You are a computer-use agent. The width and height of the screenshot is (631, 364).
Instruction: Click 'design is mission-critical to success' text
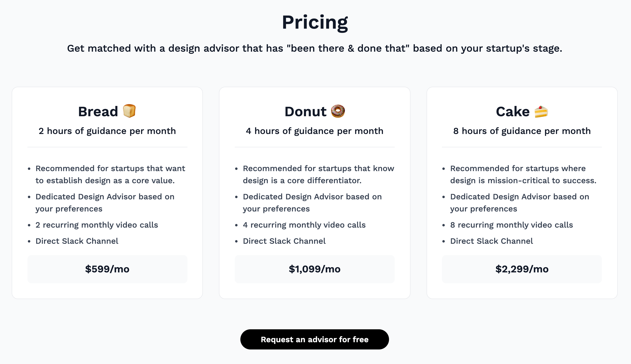(x=523, y=181)
